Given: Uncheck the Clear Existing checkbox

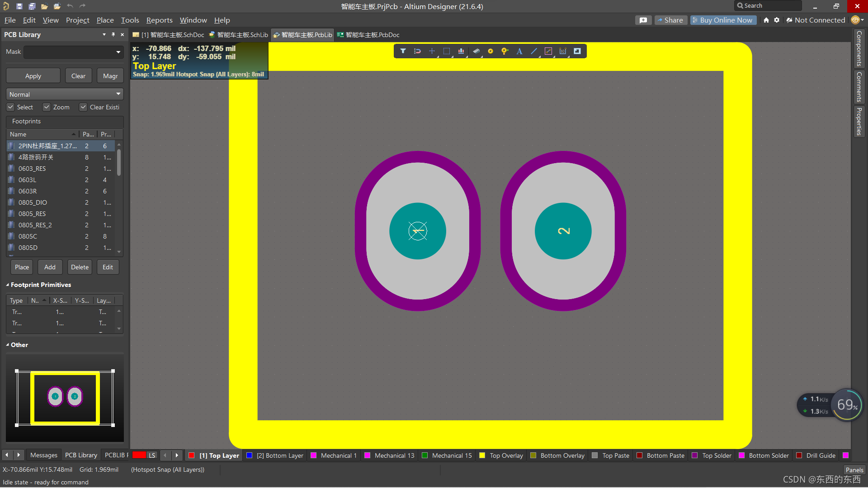Looking at the screenshot, I should click(83, 107).
